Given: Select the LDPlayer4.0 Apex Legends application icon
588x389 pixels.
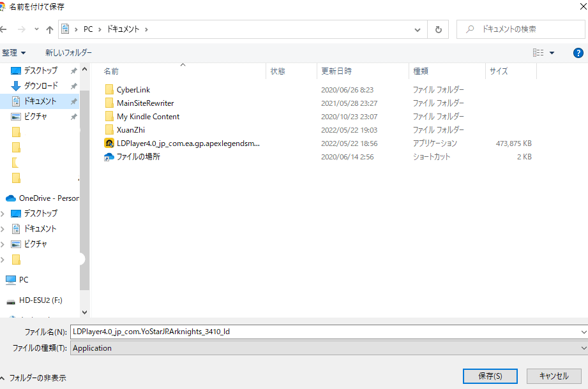Looking at the screenshot, I should coord(110,143).
